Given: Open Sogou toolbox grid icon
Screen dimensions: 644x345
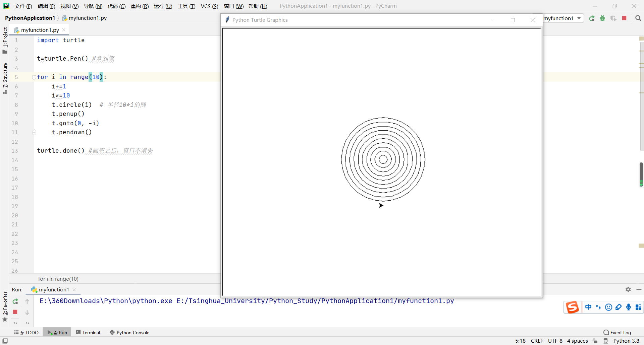Looking at the screenshot, I should point(638,307).
